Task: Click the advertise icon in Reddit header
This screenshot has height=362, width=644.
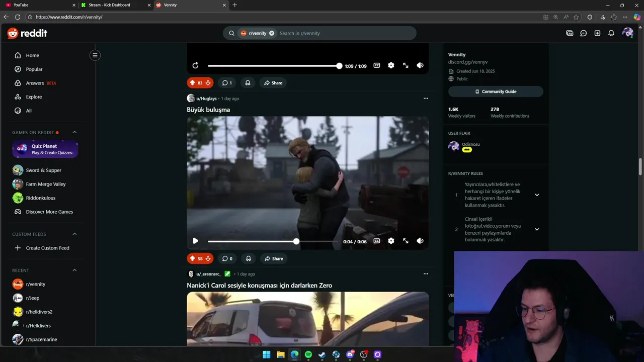Action: coord(570,33)
